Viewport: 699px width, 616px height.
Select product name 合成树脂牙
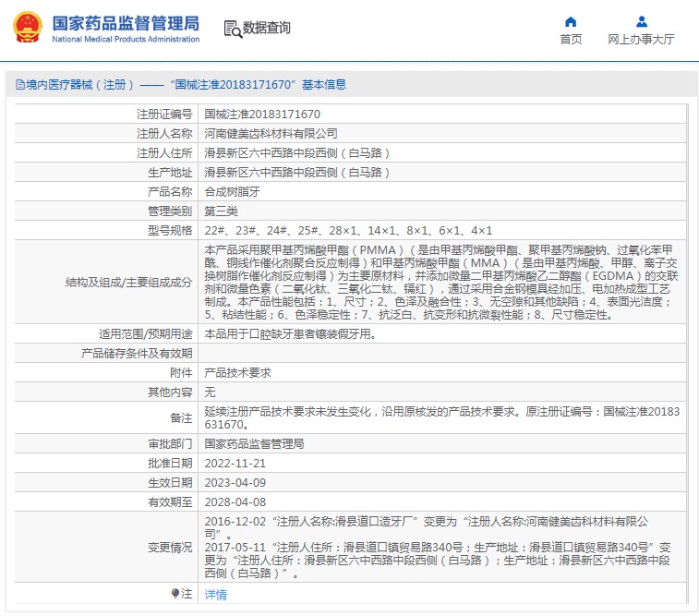[232, 192]
